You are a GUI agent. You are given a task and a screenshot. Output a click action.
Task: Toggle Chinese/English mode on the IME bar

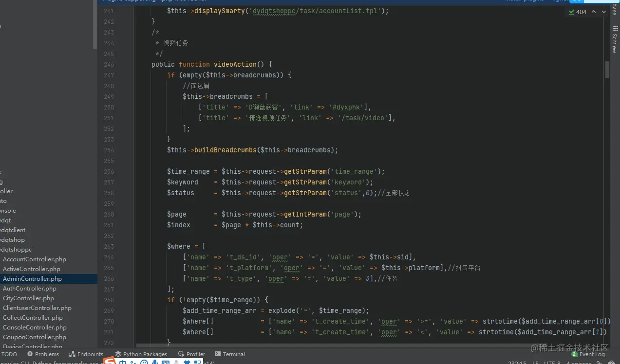123,362
